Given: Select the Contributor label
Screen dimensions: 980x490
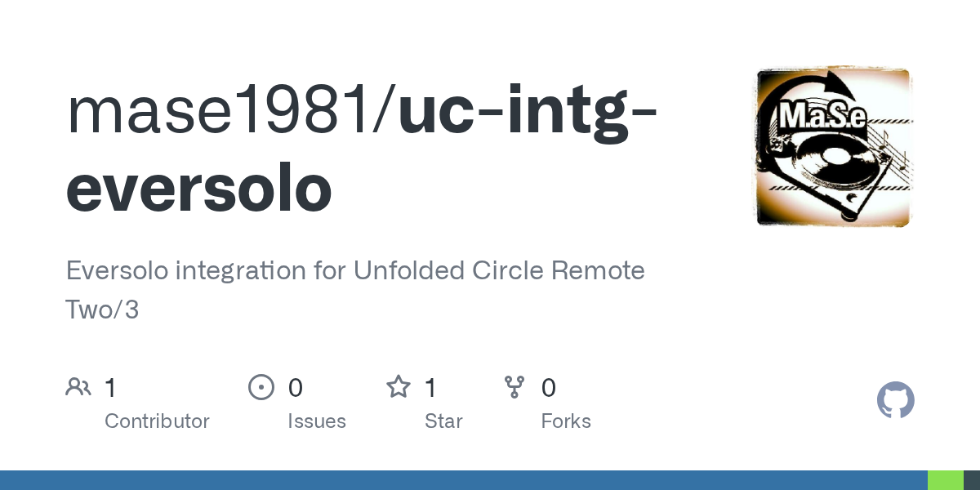Looking at the screenshot, I should point(157,421).
